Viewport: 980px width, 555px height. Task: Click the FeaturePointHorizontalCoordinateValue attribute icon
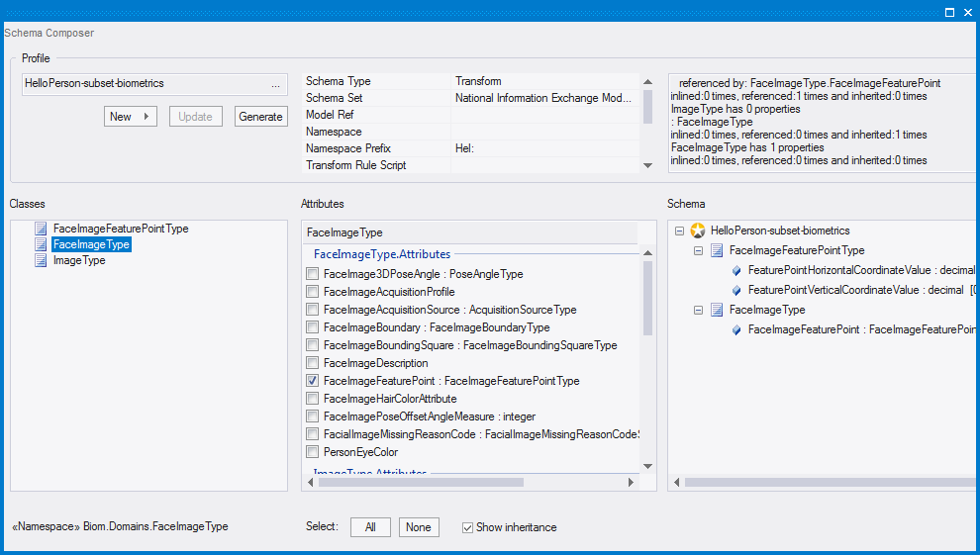click(735, 270)
